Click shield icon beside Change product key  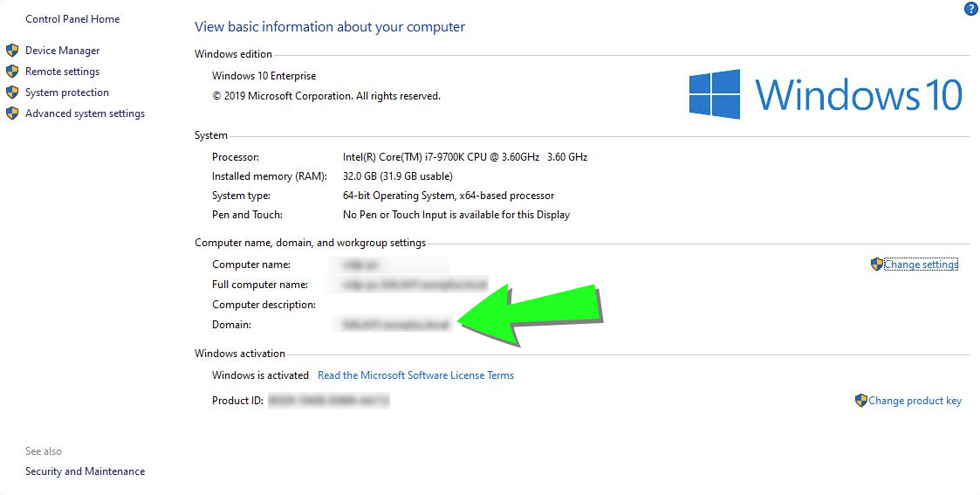[860, 401]
